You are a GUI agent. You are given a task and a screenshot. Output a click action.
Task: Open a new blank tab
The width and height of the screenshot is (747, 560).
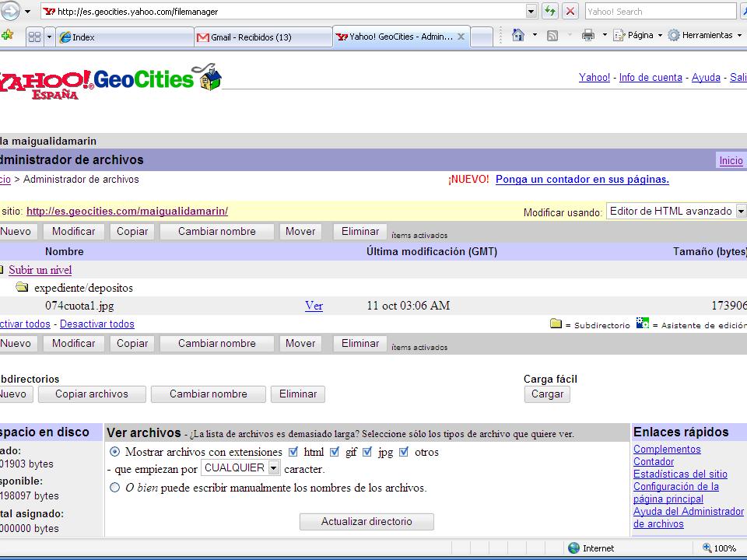coord(482,37)
